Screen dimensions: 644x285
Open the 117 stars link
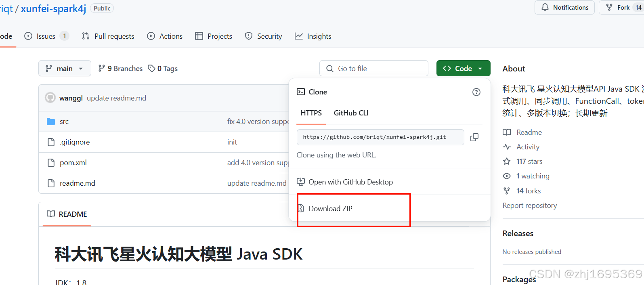coord(529,161)
